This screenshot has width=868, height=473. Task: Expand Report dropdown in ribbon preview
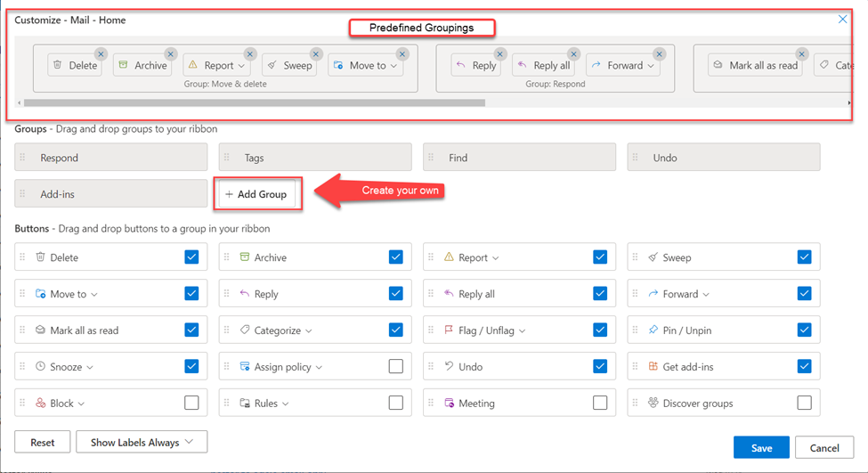[x=241, y=66]
